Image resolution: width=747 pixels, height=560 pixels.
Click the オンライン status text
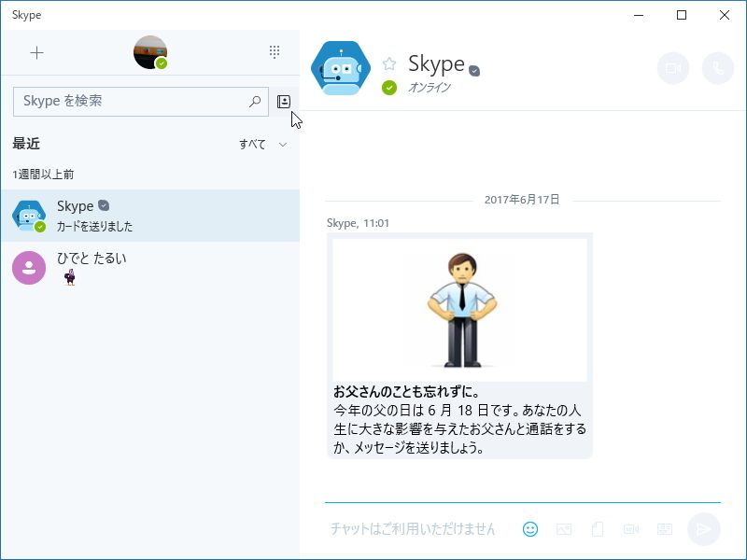pyautogui.click(x=430, y=88)
